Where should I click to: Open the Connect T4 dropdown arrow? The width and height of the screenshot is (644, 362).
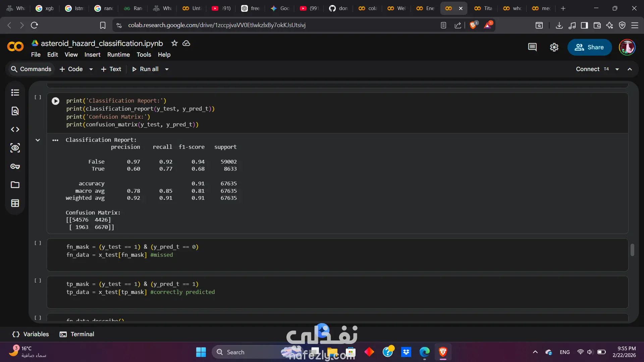pos(617,69)
